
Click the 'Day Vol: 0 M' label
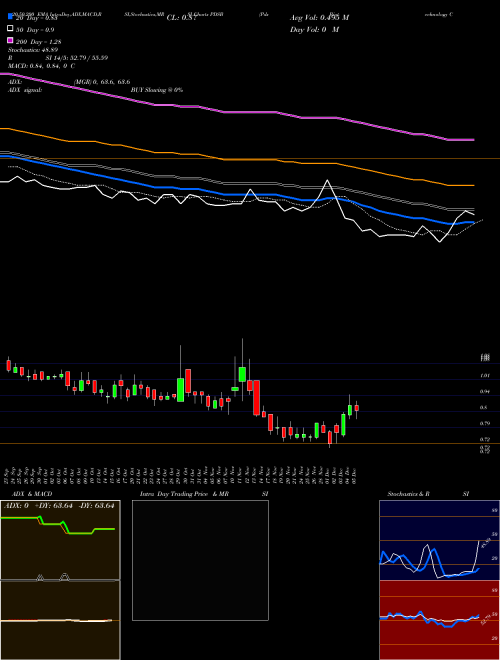pos(314,30)
